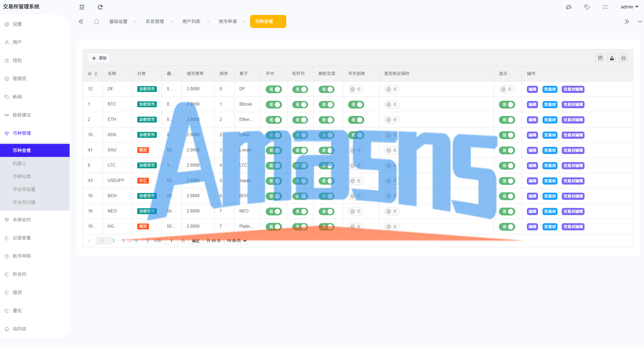Viewport: 644px width, 347px height.
Task: Click the export icon in table toolbar
Action: coord(612,58)
